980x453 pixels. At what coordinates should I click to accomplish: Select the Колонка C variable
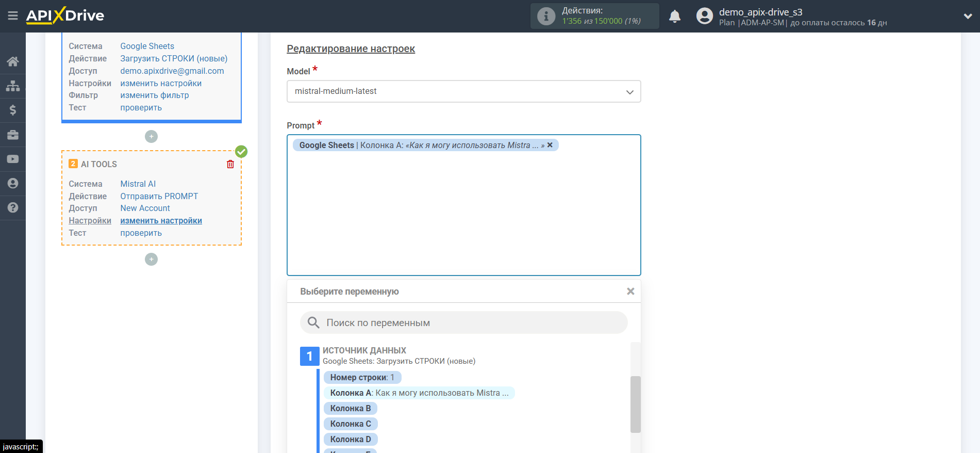[x=351, y=424]
